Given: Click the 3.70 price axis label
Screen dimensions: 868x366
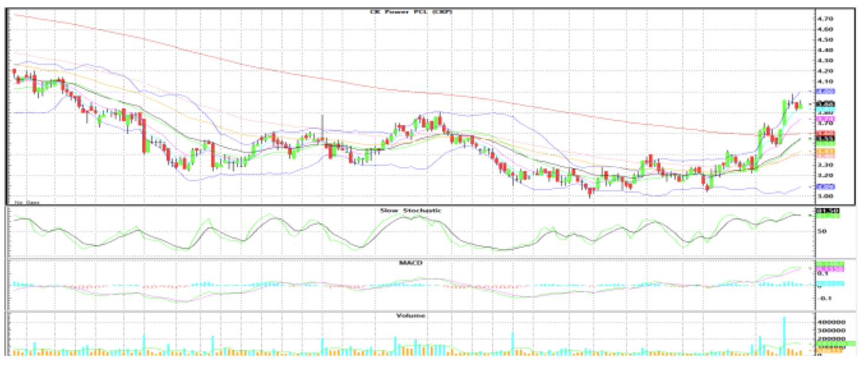Looking at the screenshot, I should click(825, 123).
